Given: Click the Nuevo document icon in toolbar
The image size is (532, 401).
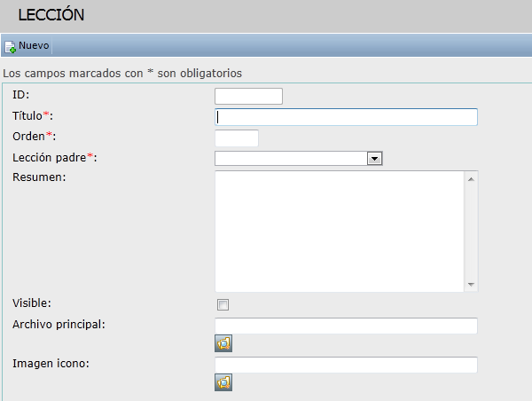Looking at the screenshot, I should point(10,47).
